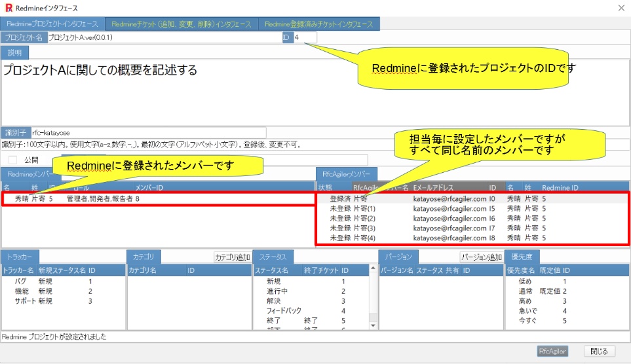Click the 識別子 field with rfc-katayose
The height and width of the screenshot is (364, 631).
click(149, 133)
